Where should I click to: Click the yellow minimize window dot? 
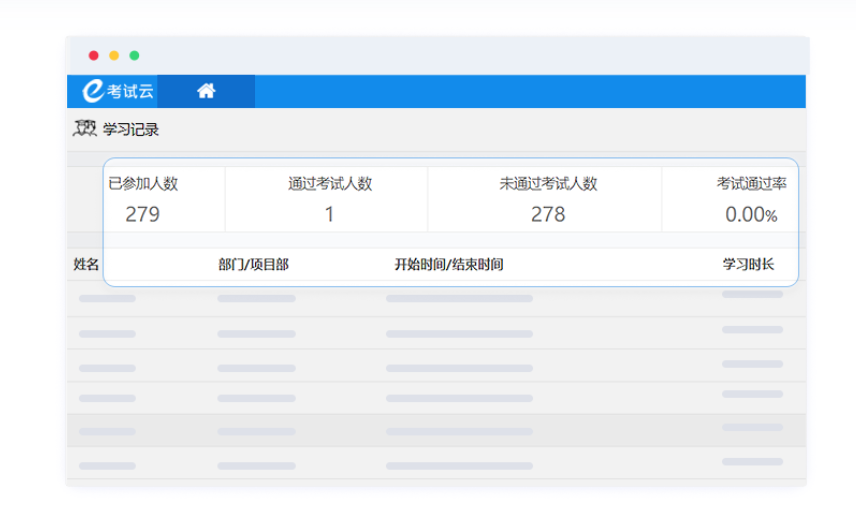point(114,56)
